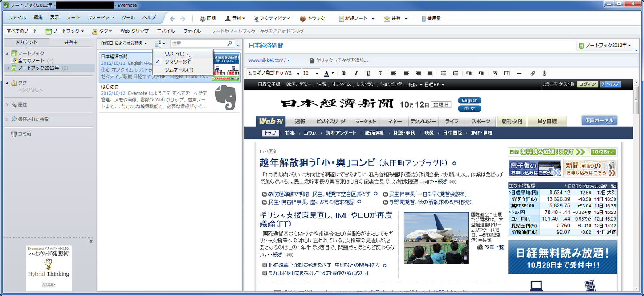Open the ノートブック2012年 notebook selector dropdown

click(x=605, y=46)
